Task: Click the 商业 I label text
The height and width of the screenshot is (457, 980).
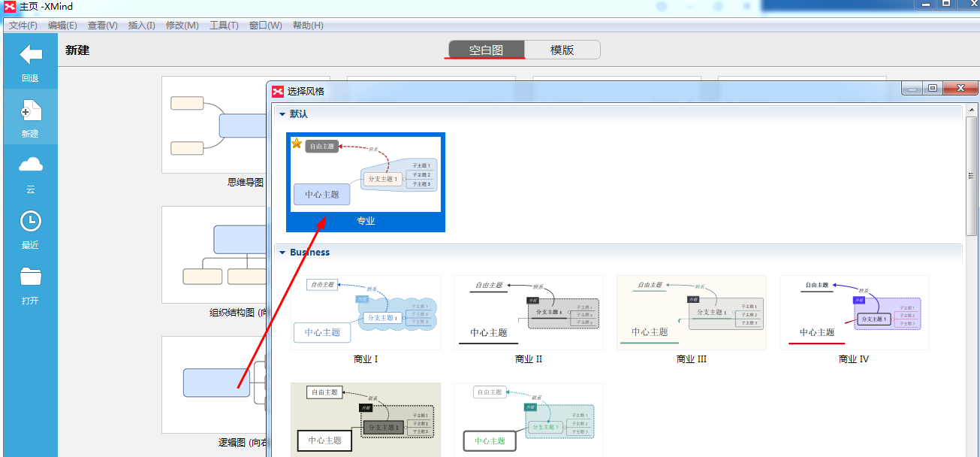Action: coord(366,359)
